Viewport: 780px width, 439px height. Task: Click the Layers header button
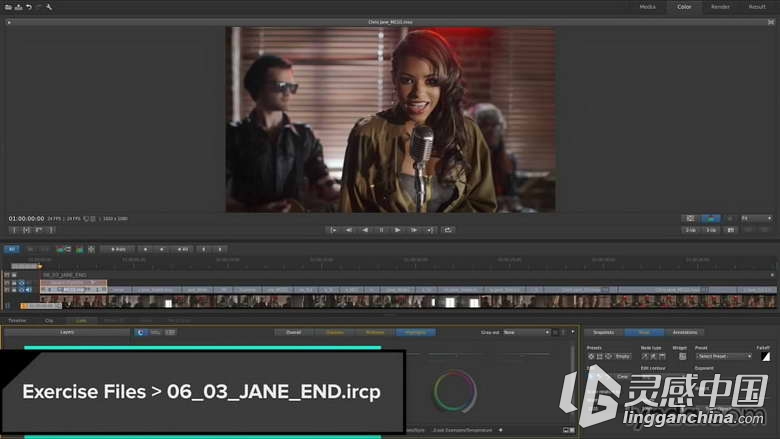pyautogui.click(x=67, y=332)
